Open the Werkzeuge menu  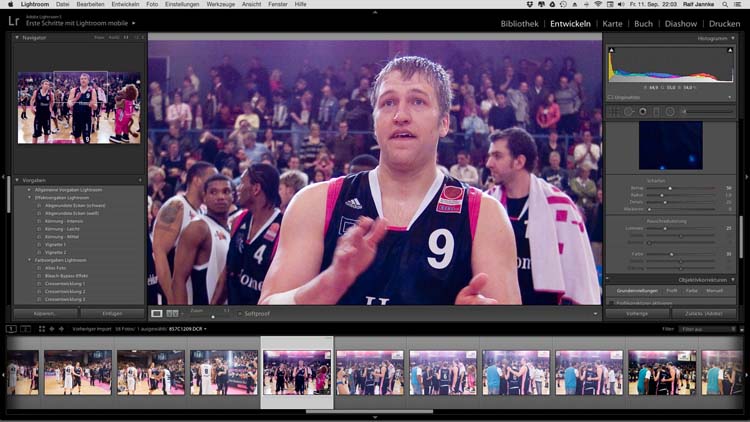tap(221, 4)
